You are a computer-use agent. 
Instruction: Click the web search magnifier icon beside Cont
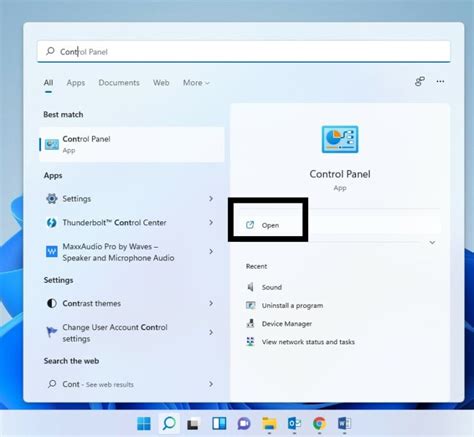click(x=52, y=384)
